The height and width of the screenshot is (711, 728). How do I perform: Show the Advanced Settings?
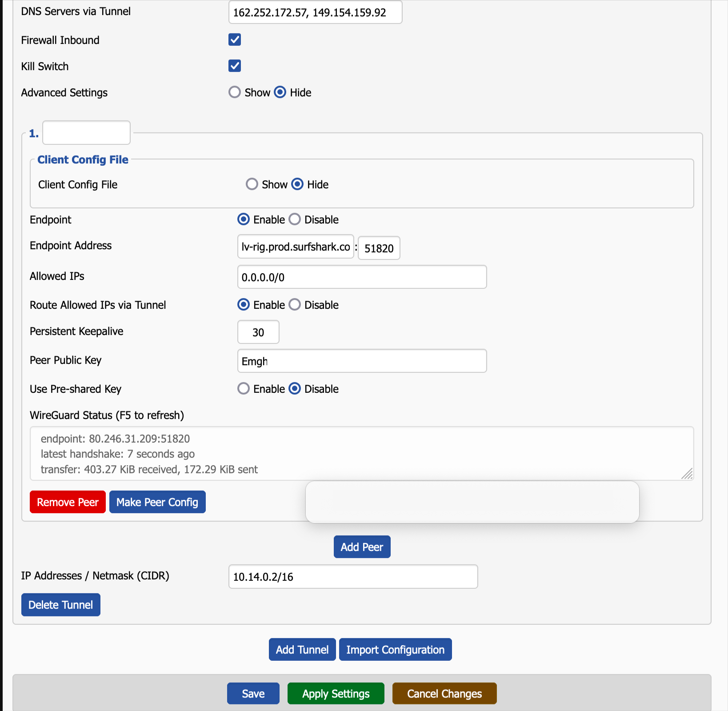[235, 92]
